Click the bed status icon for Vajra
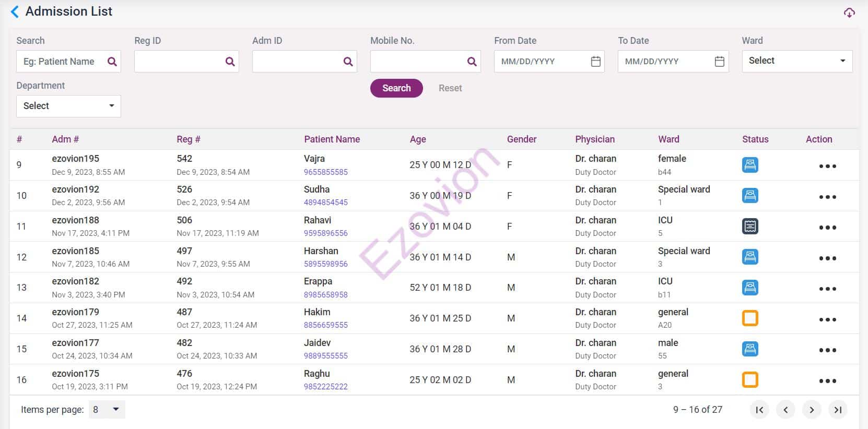Screen dimensions: 868x429 [750, 165]
